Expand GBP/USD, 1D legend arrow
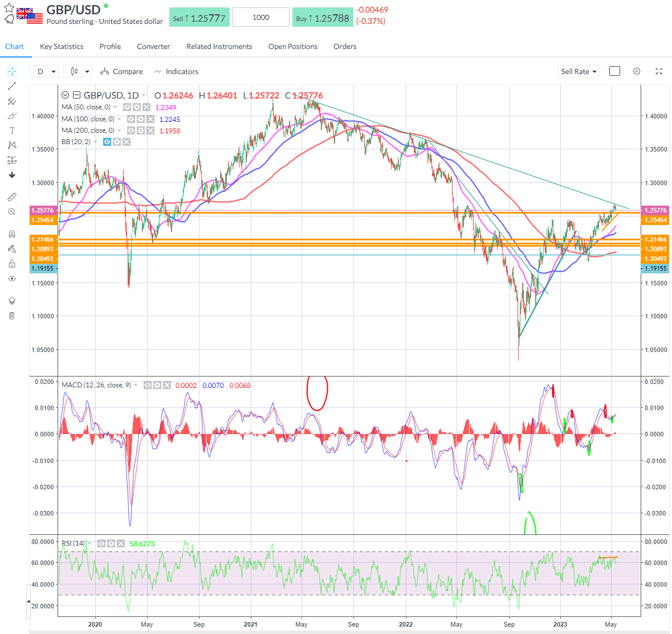672x634 pixels. [144, 96]
